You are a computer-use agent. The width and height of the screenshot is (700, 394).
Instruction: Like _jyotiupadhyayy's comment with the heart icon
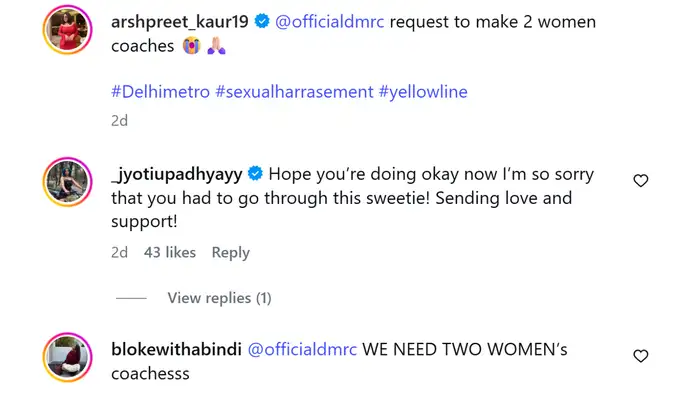click(641, 181)
